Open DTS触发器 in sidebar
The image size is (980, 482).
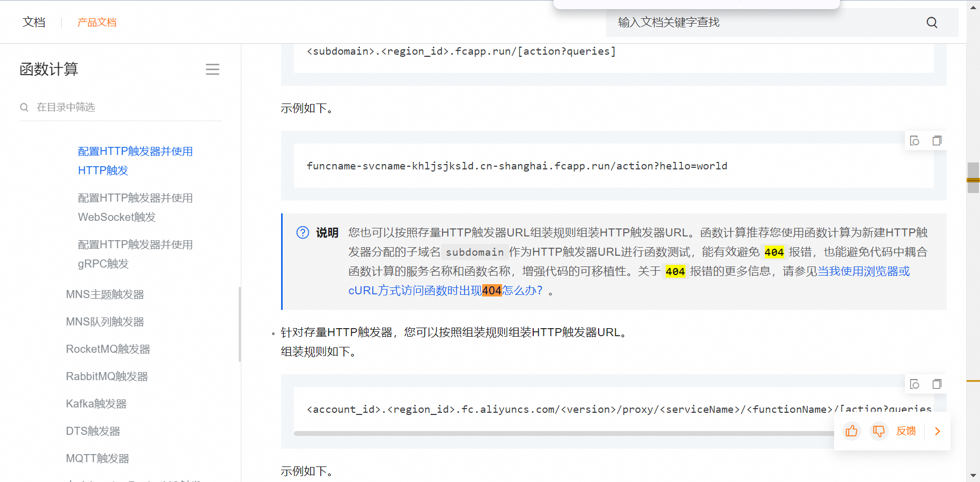coord(93,431)
